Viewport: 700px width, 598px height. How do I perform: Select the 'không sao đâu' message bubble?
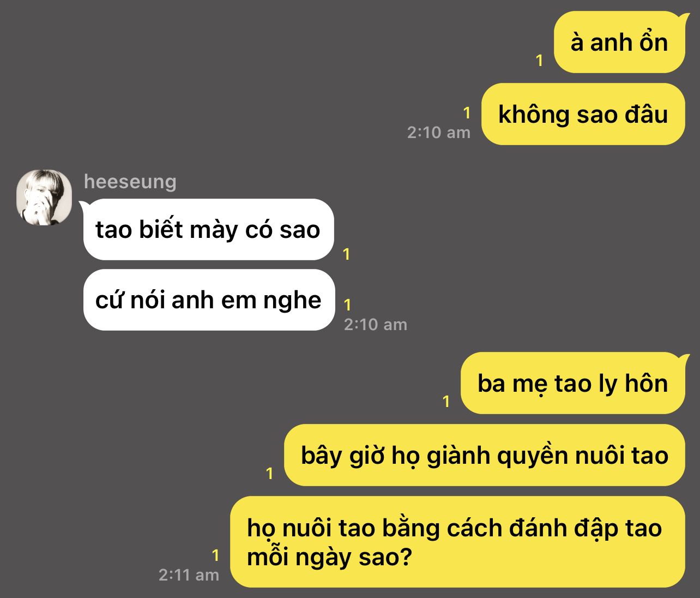point(583,114)
